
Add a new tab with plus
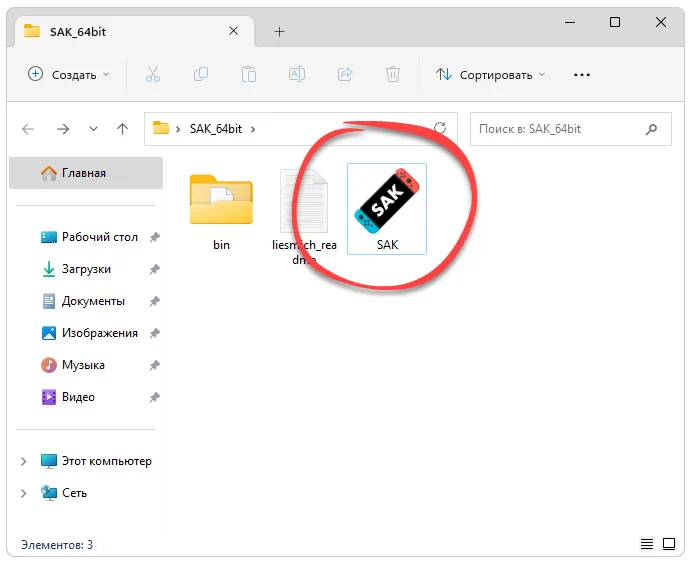(x=279, y=32)
